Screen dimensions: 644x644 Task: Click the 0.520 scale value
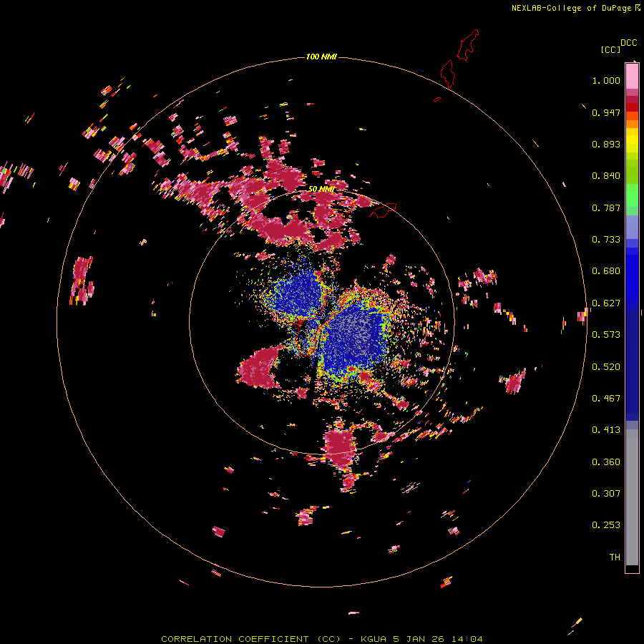tap(606, 367)
